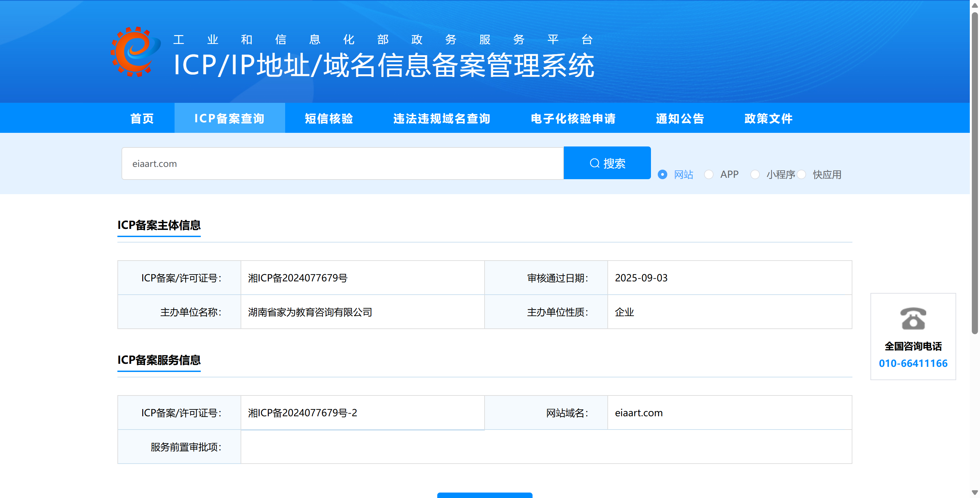Open 电子化核验申请 navigation item

tap(573, 119)
